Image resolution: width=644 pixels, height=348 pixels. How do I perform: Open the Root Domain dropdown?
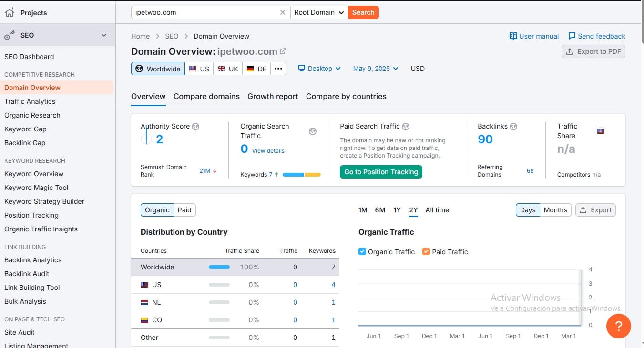pyautogui.click(x=319, y=12)
